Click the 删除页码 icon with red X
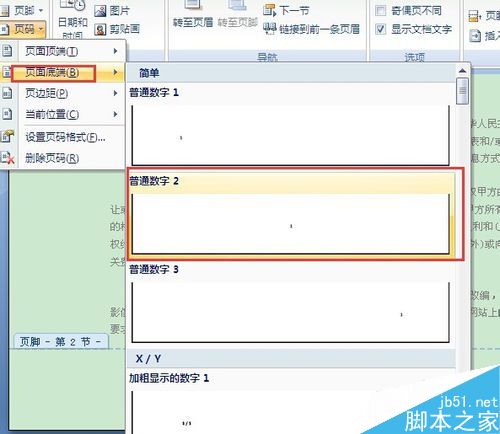The height and width of the screenshot is (434, 500). [7, 158]
